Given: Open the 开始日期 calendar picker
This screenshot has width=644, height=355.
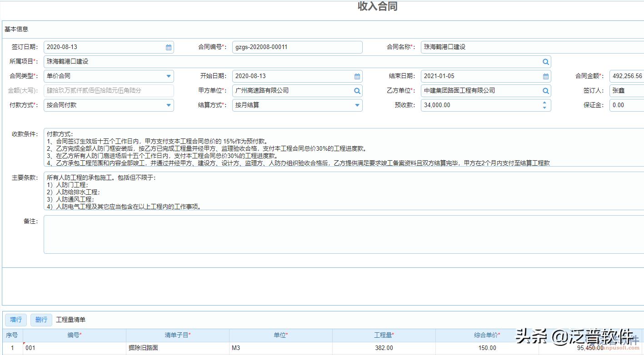Looking at the screenshot, I should [357, 76].
